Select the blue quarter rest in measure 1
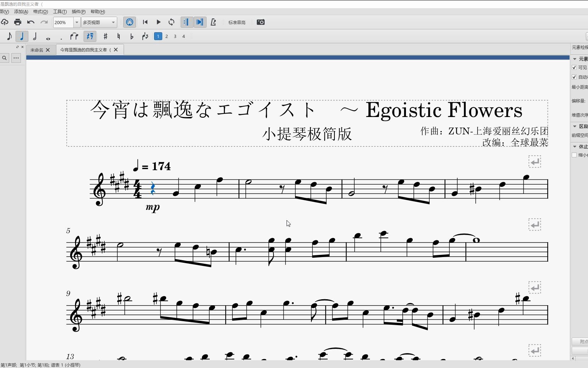 coord(153,189)
